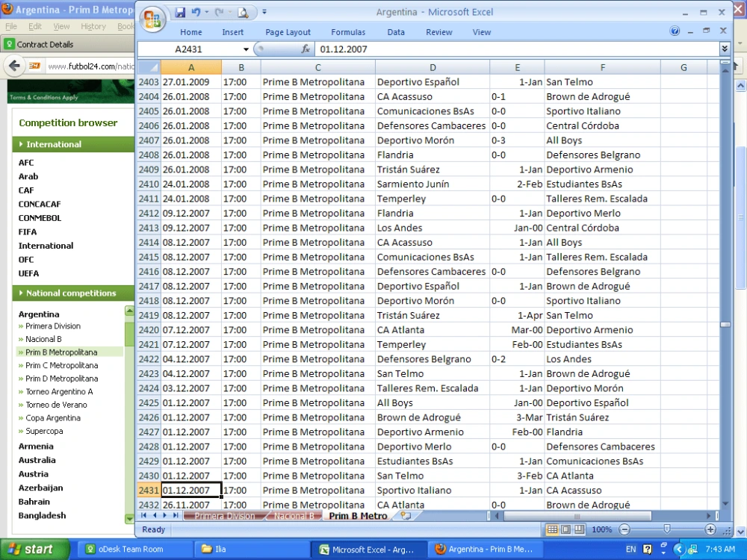Open the Contract Details tab in Firefox
The image size is (747, 560).
(x=44, y=44)
